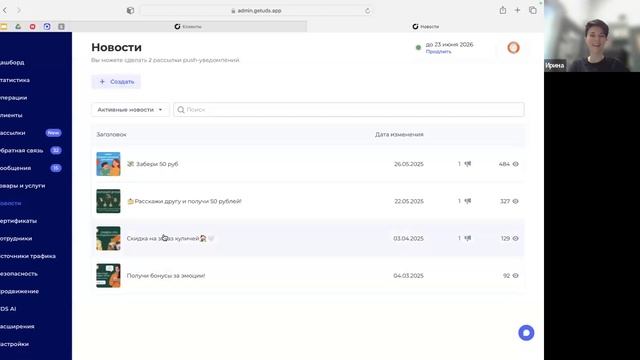This screenshot has height=360, width=640.
Task: Go to Товары и услуги
Action: point(22,186)
